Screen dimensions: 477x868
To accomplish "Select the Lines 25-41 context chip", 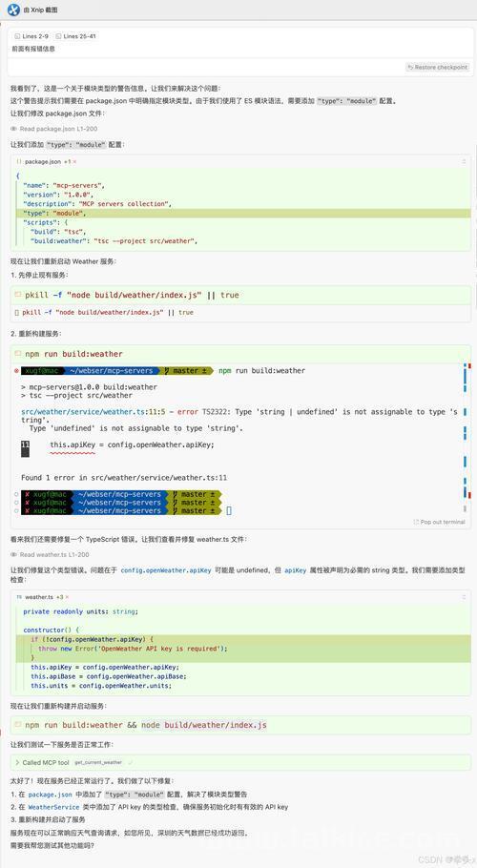I will tap(75, 36).
